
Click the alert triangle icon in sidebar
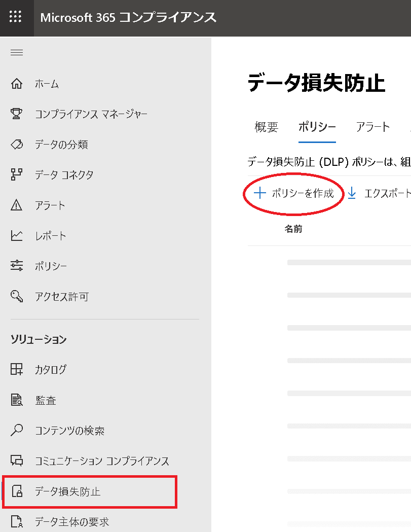17,205
